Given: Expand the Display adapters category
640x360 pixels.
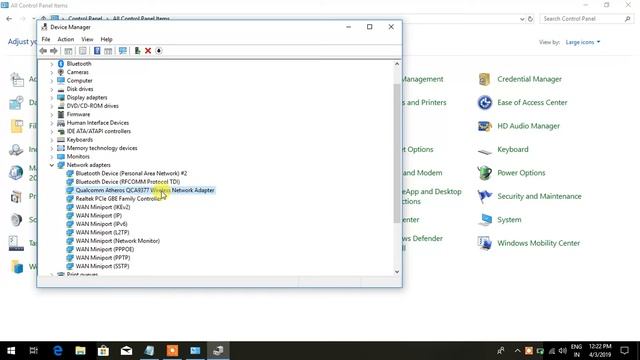Looking at the screenshot, I should pyautogui.click(x=52, y=98).
